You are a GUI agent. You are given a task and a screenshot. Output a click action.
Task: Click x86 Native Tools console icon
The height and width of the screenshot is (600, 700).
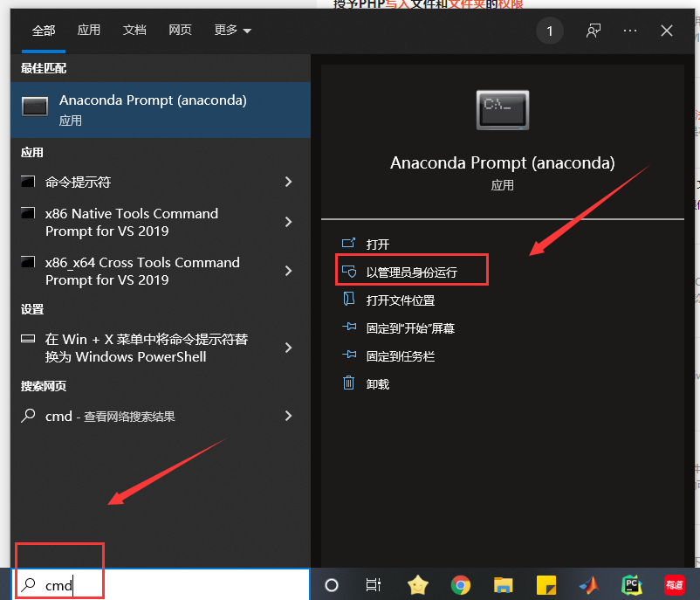point(28,212)
